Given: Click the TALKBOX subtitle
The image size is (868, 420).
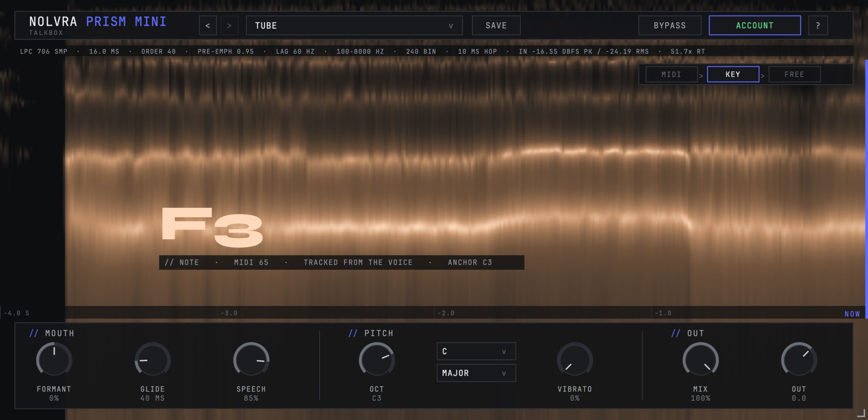Looking at the screenshot, I should (x=46, y=33).
